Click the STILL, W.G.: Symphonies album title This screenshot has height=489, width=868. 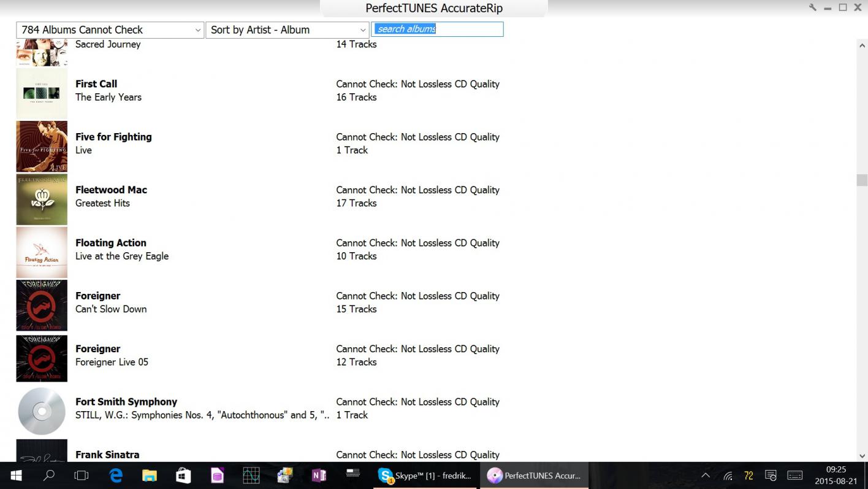click(x=203, y=415)
